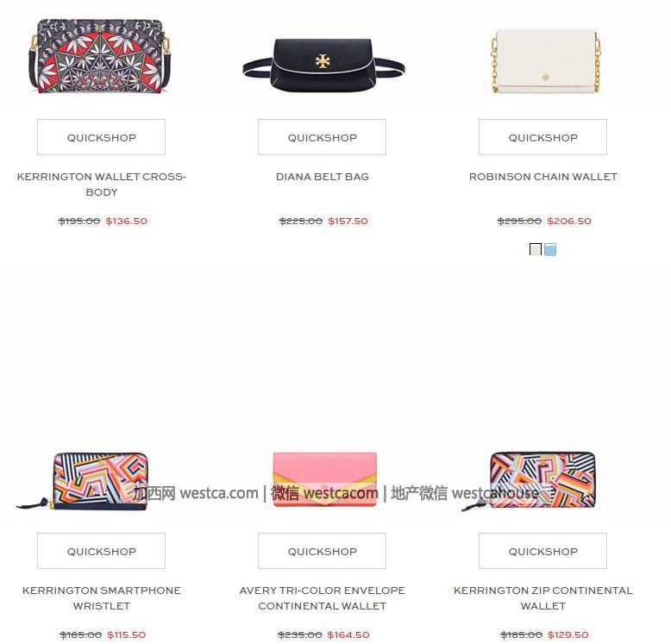Open the Avery Tri-Color Envelope Continental Wallet link
This screenshot has height=644, width=671.
pyautogui.click(x=323, y=598)
